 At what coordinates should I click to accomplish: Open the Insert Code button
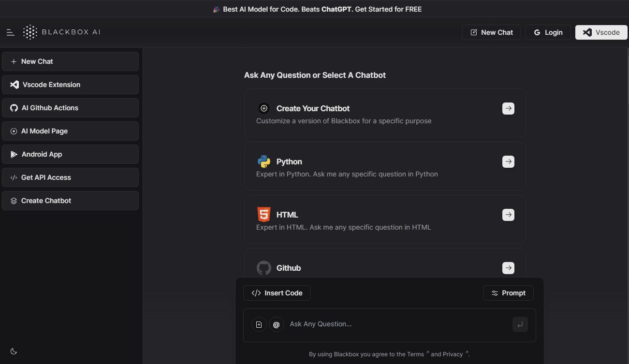coord(277,293)
